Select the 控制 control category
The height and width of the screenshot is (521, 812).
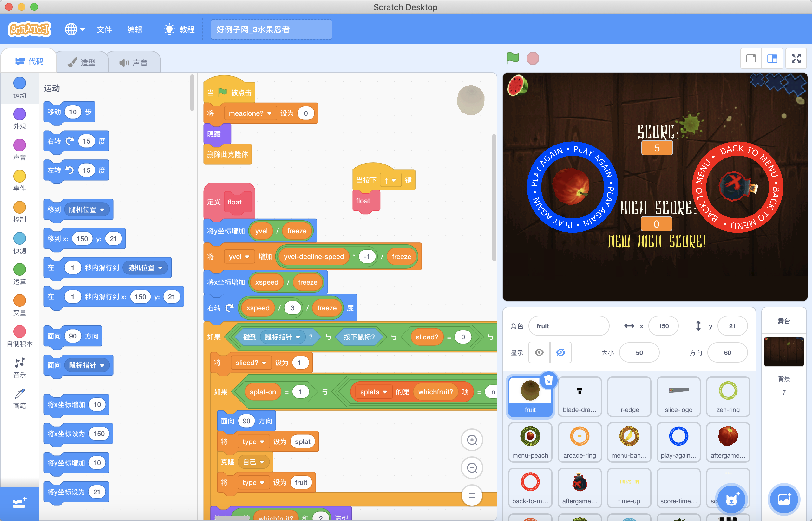tap(20, 212)
